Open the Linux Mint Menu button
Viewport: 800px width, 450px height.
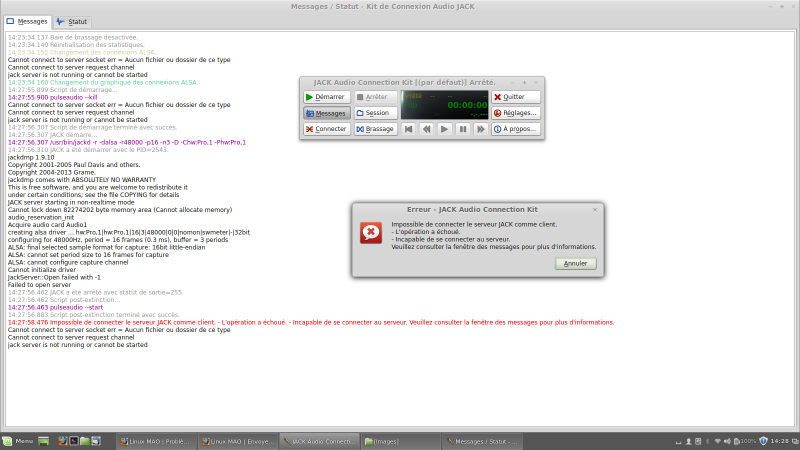(18, 441)
